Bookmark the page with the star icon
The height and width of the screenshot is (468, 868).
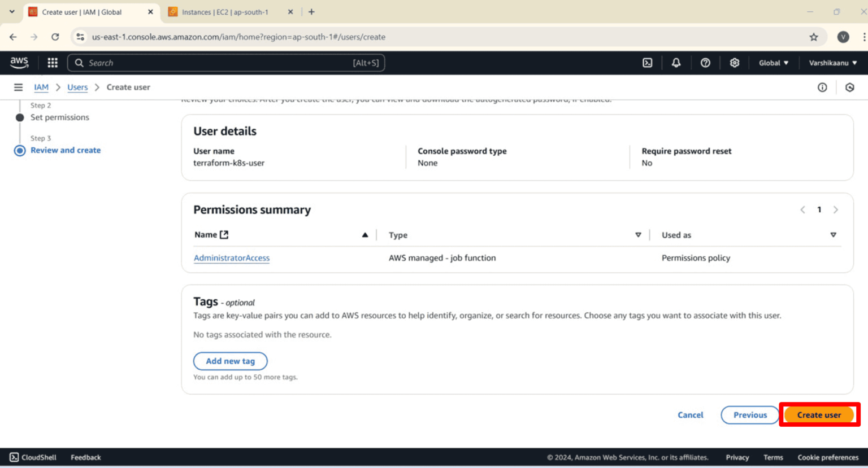(x=814, y=37)
